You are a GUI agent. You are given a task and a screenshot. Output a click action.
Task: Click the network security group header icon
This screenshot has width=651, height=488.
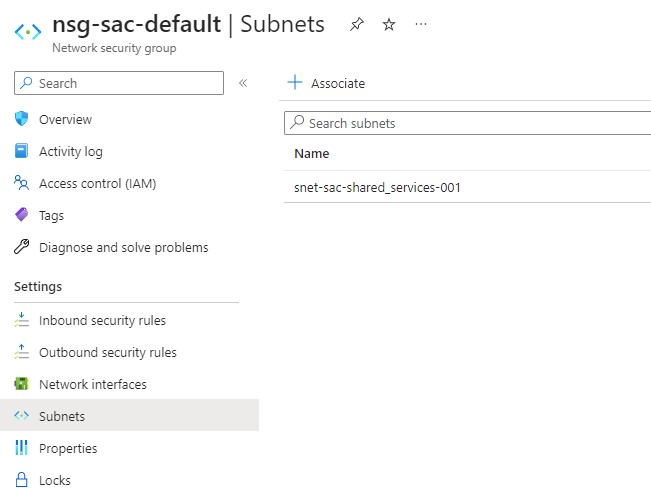pos(28,32)
